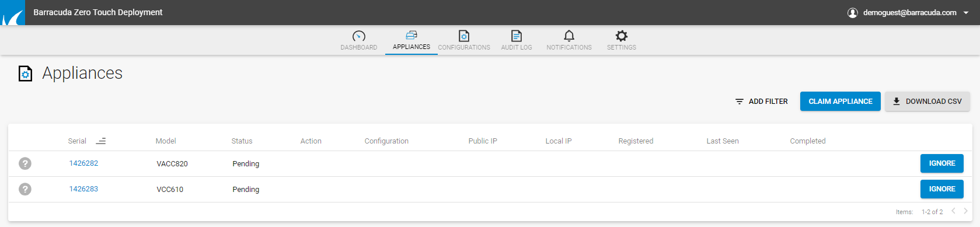Image resolution: width=980 pixels, height=227 pixels.
Task: Open Notifications bell tab
Action: click(569, 40)
